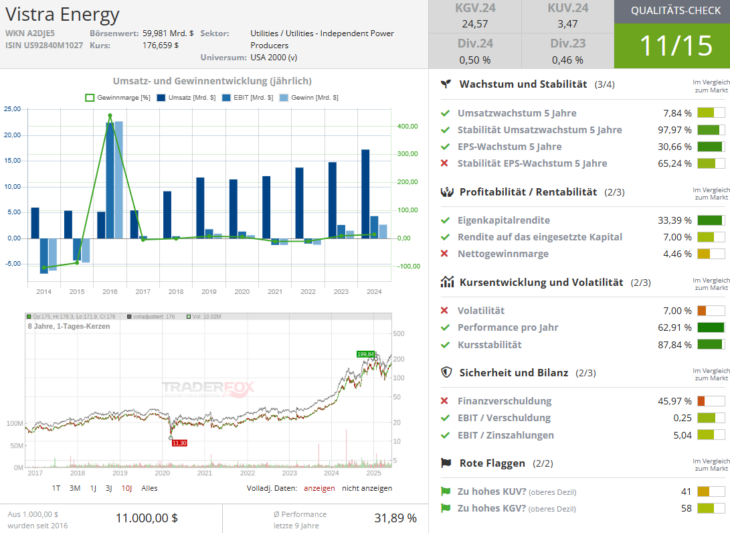Switch price chart to 3J range
730x533 pixels.
(x=108, y=488)
